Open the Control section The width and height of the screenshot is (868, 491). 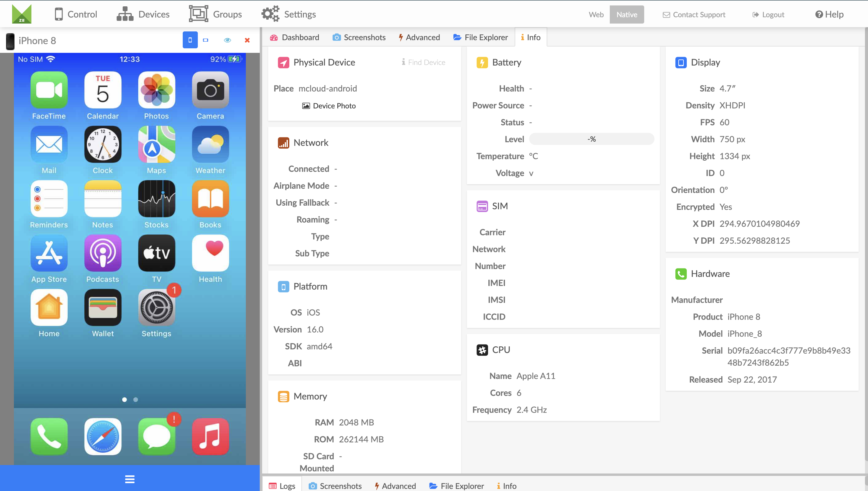[x=76, y=14]
